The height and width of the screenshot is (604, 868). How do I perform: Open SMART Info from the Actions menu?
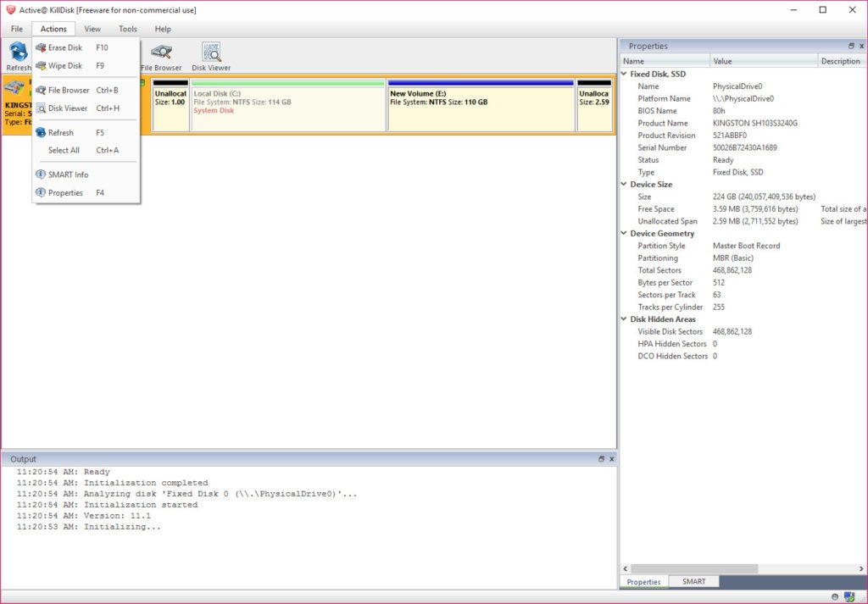click(x=68, y=175)
